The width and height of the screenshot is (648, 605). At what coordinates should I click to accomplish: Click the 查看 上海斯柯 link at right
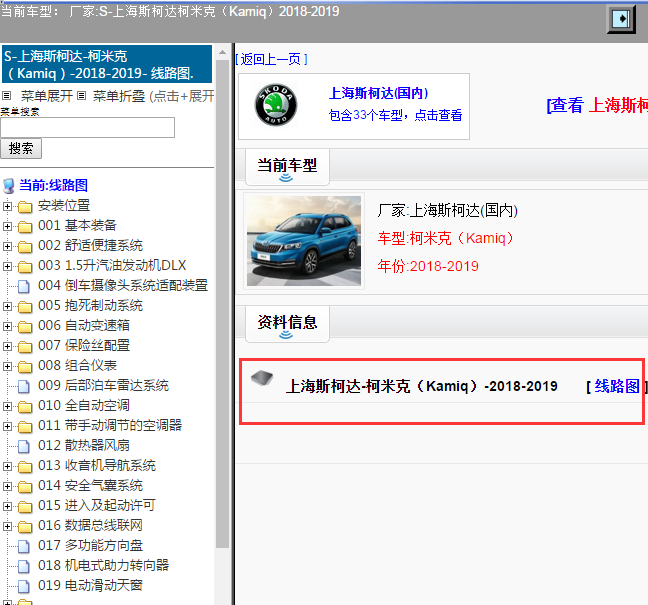597,105
